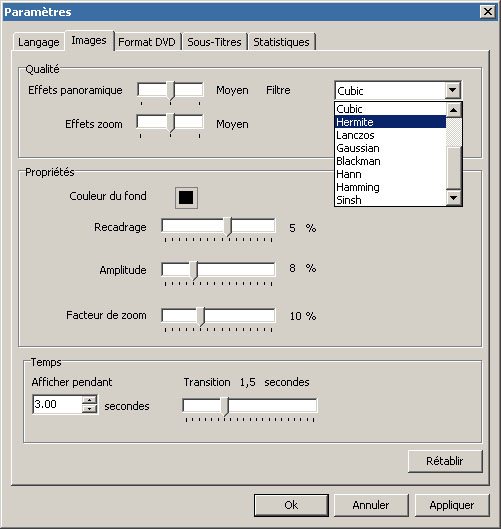Collapse the Filtre combo box arrow
The height and width of the screenshot is (529, 501).
pos(452,90)
